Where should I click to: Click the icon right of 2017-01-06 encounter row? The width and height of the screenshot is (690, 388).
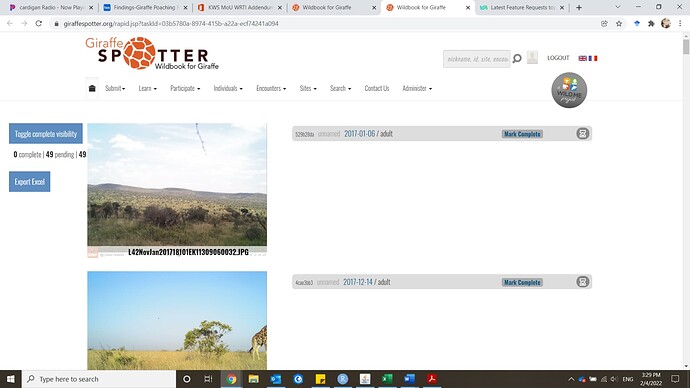(583, 134)
